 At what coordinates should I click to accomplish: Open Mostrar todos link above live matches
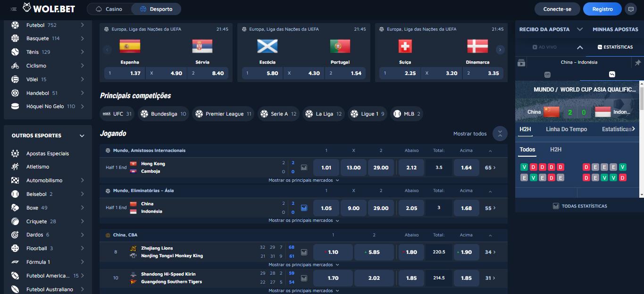tap(469, 134)
